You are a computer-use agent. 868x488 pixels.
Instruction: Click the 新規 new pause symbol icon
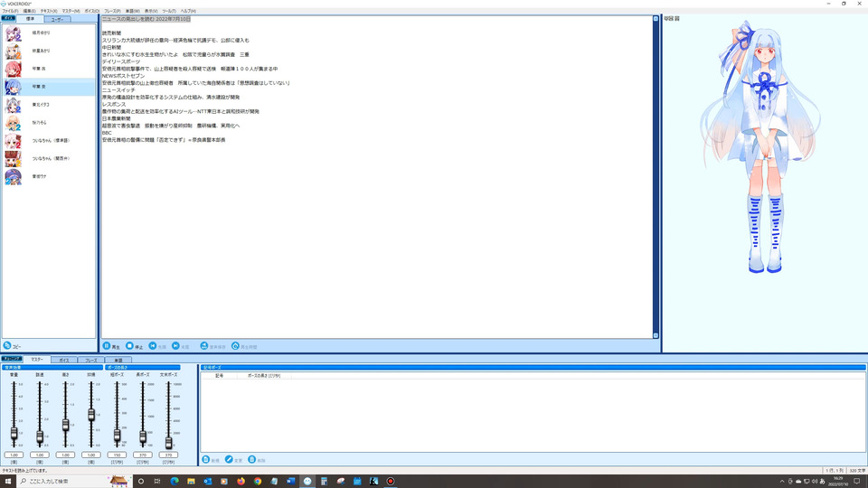(x=206, y=459)
